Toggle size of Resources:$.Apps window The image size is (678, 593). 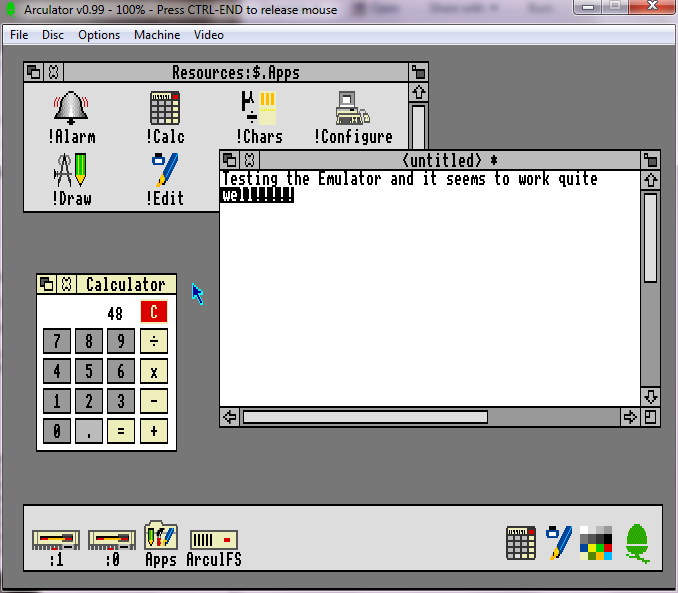(418, 72)
